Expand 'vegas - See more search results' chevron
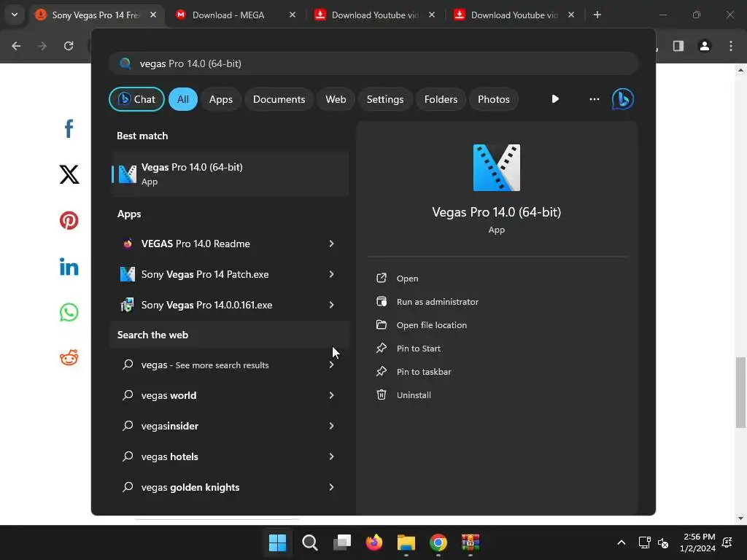 [331, 365]
